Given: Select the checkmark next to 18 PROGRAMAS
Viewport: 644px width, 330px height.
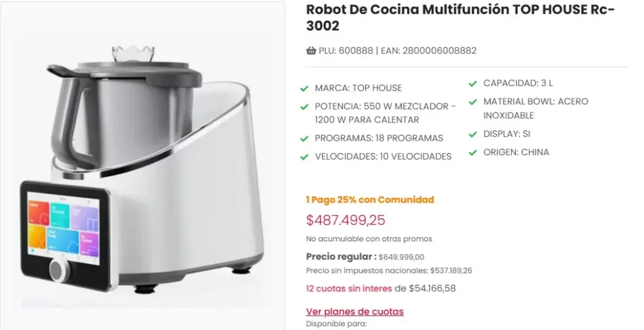Looking at the screenshot, I should click(x=304, y=138).
